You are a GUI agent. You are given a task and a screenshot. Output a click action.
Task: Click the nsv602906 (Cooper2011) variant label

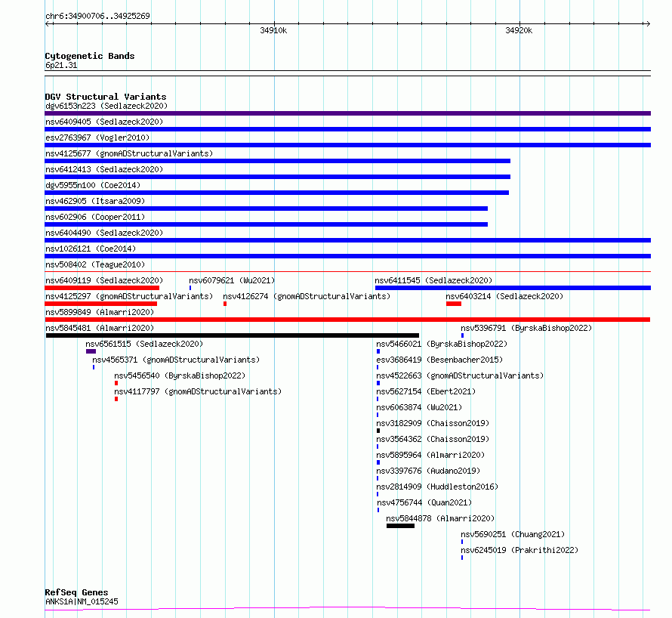coord(95,217)
